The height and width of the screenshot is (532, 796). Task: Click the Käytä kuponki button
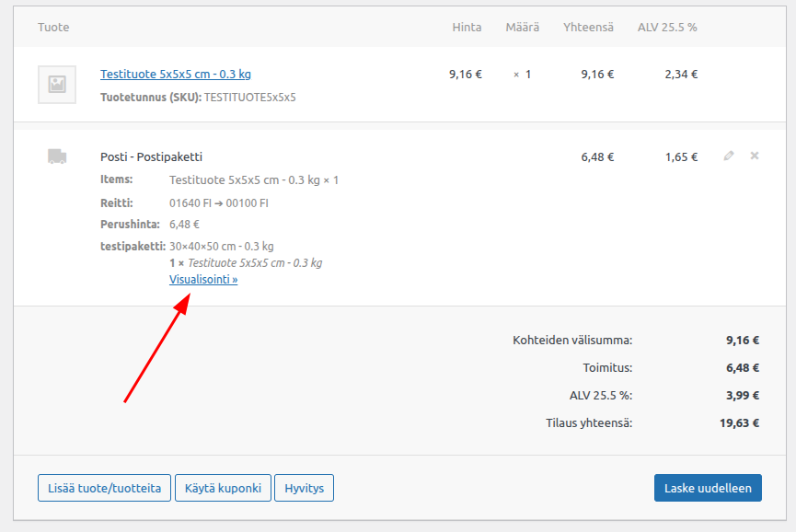click(x=223, y=488)
